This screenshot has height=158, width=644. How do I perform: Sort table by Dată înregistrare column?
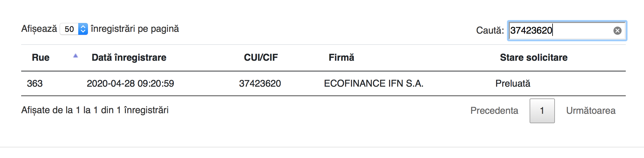(x=129, y=57)
